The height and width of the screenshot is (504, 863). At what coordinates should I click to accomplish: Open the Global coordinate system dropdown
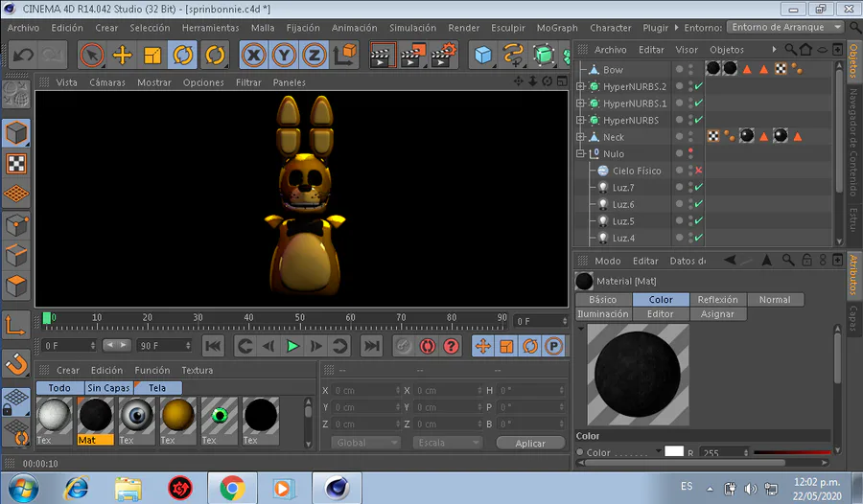click(365, 443)
